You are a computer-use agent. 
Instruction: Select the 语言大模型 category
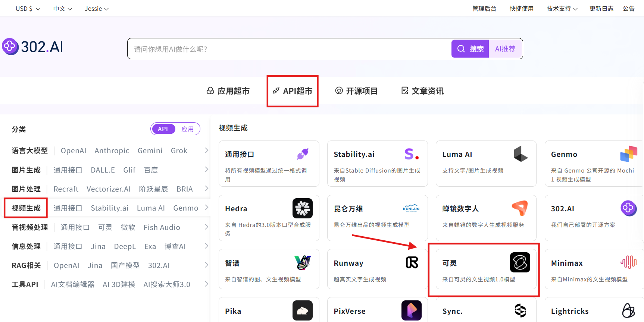tap(30, 151)
